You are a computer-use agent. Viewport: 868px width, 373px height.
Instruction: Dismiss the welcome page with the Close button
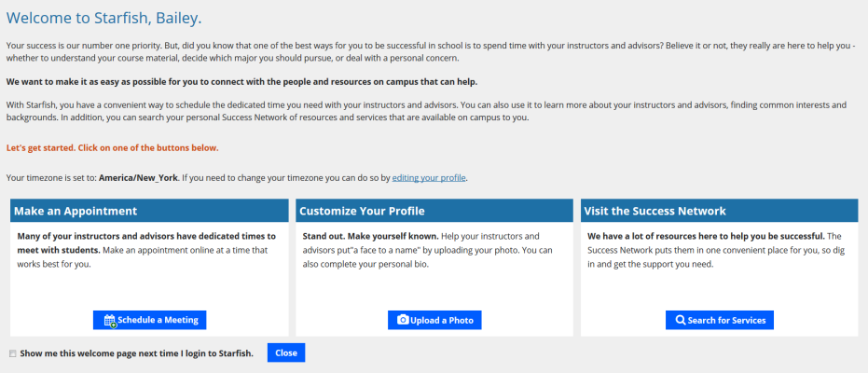pos(286,353)
